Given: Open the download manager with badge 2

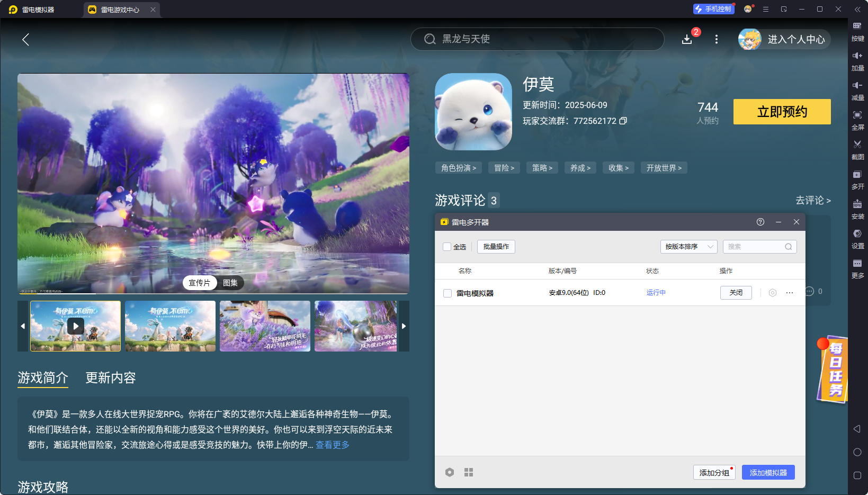Looking at the screenshot, I should pos(687,39).
